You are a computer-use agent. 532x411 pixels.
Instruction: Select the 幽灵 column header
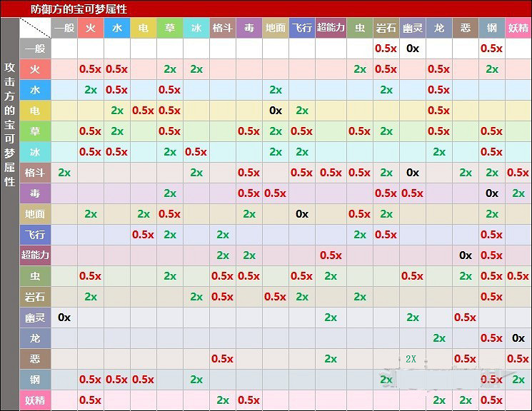(412, 29)
